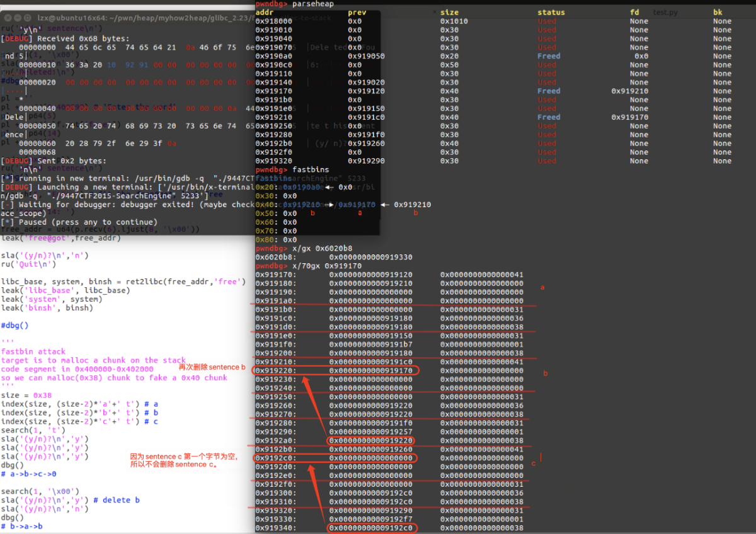Click the 'addr' column header
This screenshot has width=756, height=534.
[264, 13]
